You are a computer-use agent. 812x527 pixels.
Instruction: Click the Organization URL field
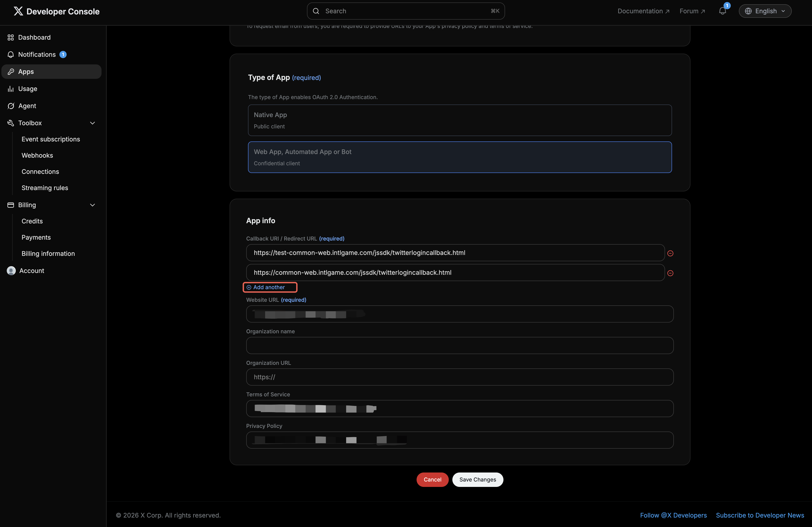[460, 377]
